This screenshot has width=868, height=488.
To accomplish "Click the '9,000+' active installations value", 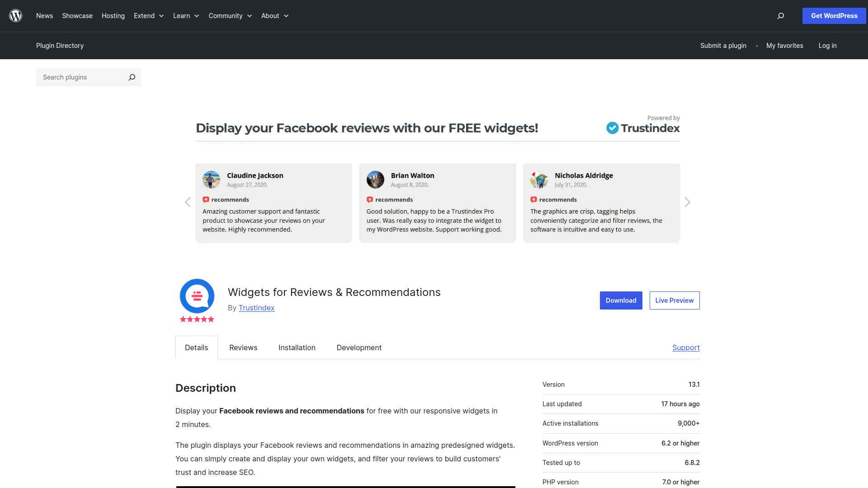I will pos(689,423).
